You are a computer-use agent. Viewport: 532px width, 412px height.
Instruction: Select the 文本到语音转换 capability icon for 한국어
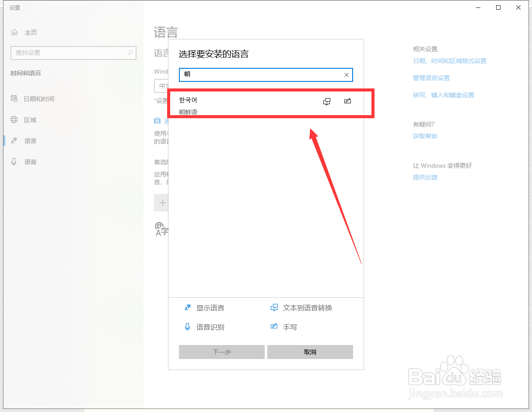326,101
